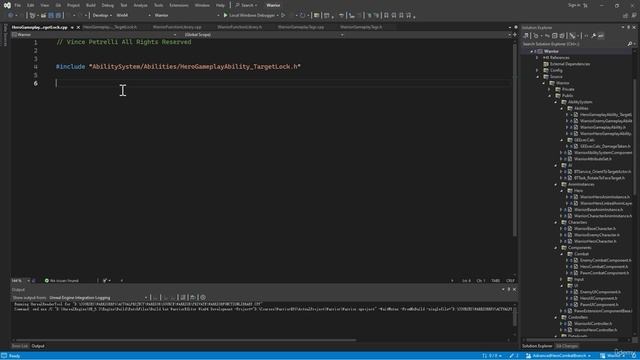This screenshot has height=360, width=640.
Task: Select WarriorGameplayAbility.h file
Action: point(602,127)
